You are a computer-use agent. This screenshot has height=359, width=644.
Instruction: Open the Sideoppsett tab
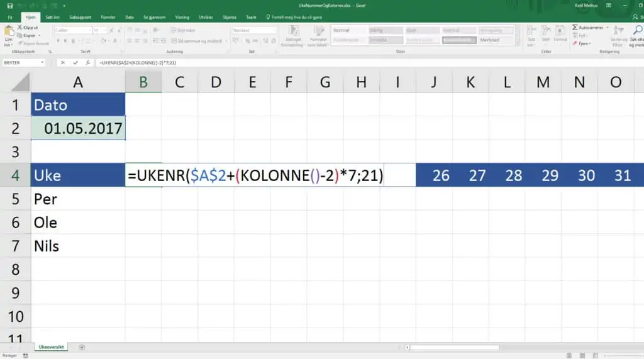(x=80, y=17)
